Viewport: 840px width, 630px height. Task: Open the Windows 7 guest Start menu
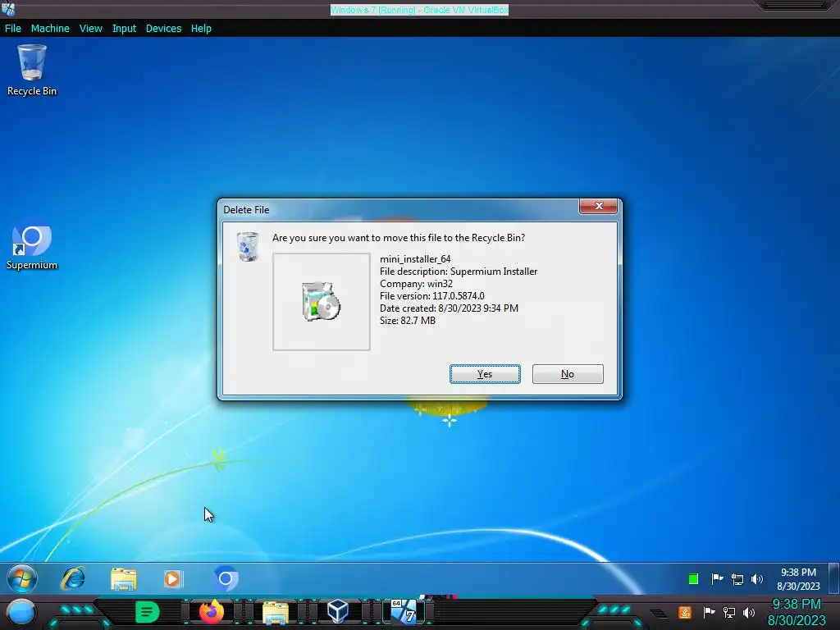[22, 578]
